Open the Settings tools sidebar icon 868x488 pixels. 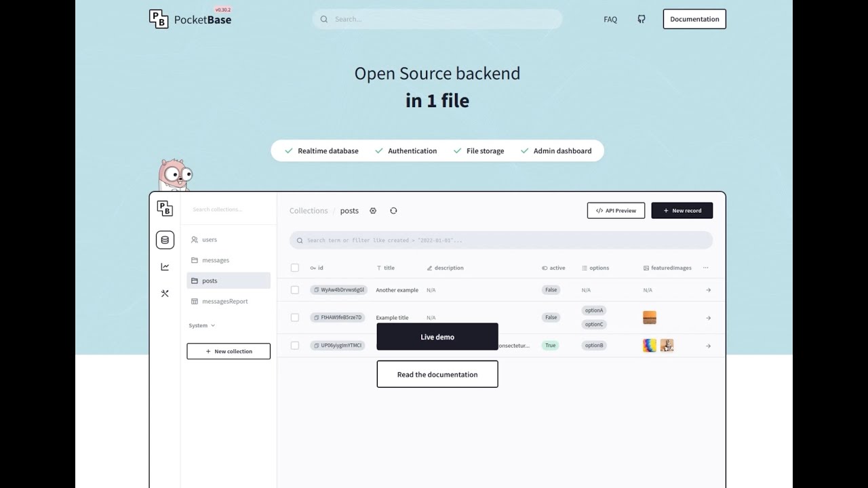tap(165, 293)
